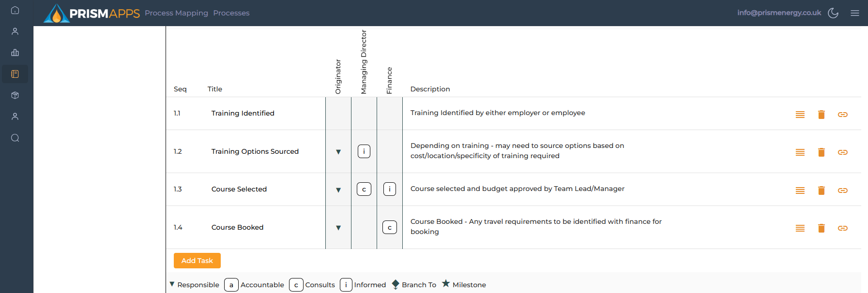Image resolution: width=868 pixels, height=293 pixels.
Task: Toggle dark mode moon icon
Action: click(833, 13)
